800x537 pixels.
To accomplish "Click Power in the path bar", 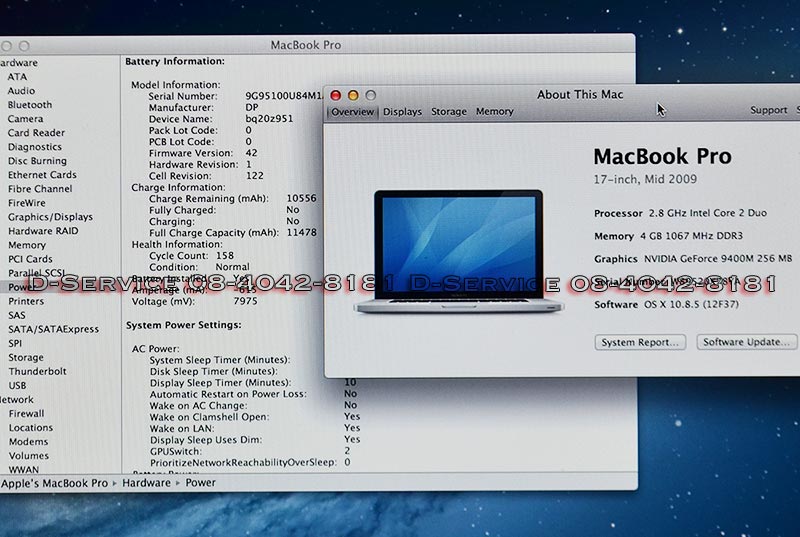I will (x=201, y=483).
